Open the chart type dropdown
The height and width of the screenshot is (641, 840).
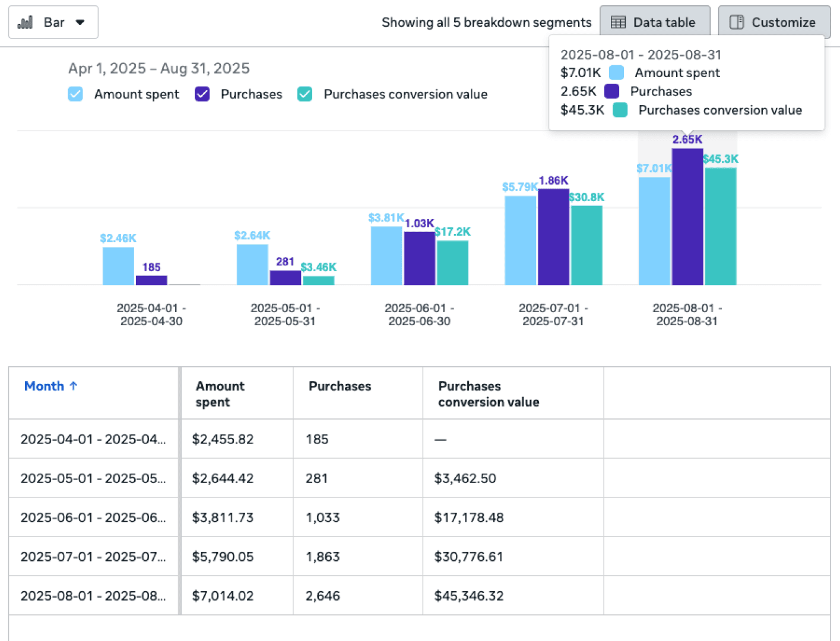pos(80,22)
